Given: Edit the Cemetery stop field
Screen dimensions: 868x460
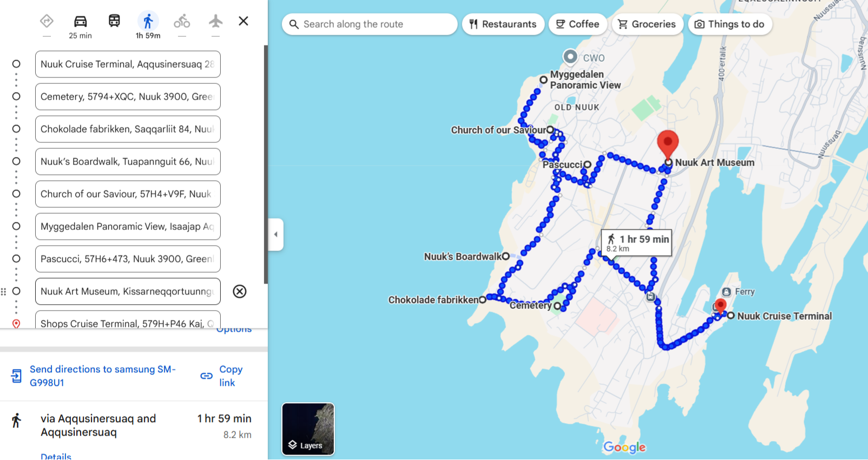Looking at the screenshot, I should tap(128, 97).
